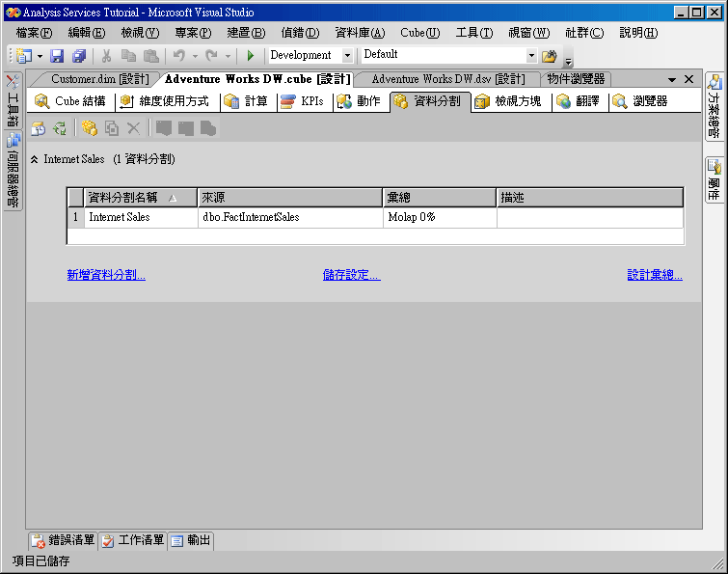Click the green Start debugging arrow
Image resolution: width=728 pixels, height=574 pixels.
pos(251,56)
